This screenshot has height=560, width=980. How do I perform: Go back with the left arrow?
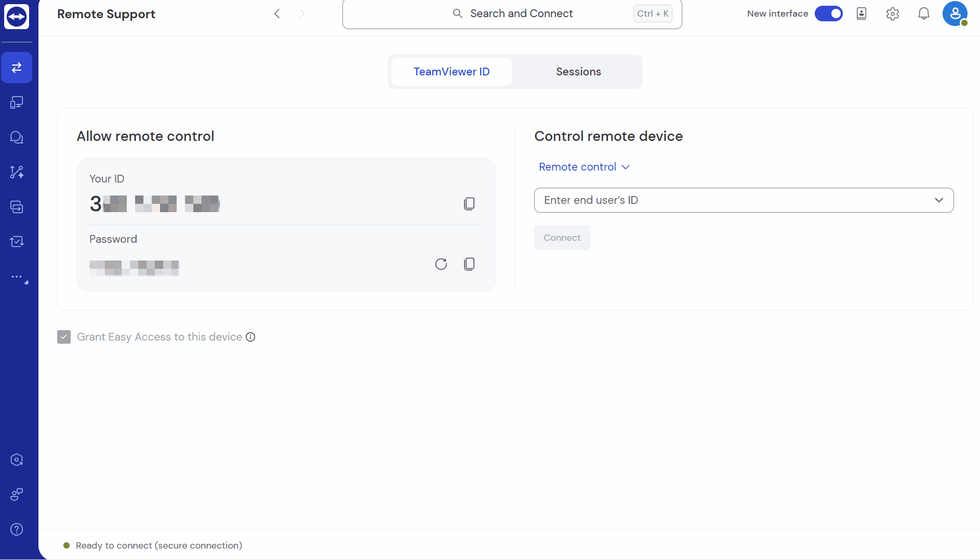[x=277, y=14]
